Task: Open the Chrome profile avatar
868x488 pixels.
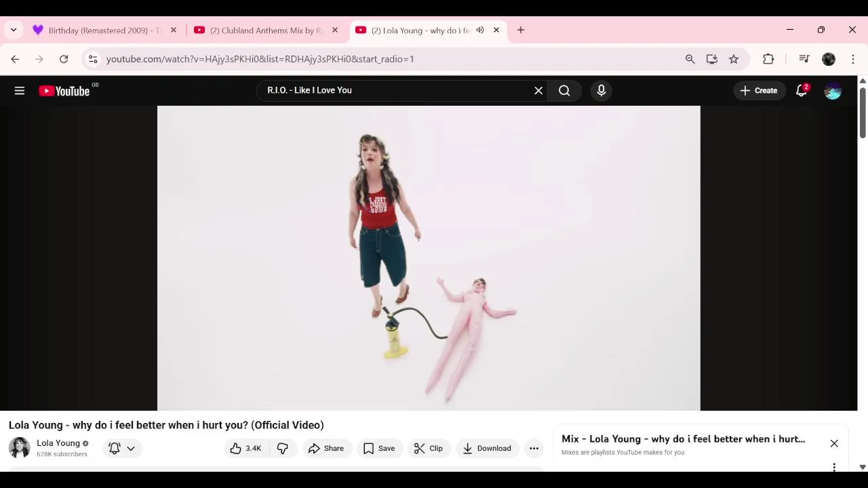Action: click(829, 59)
